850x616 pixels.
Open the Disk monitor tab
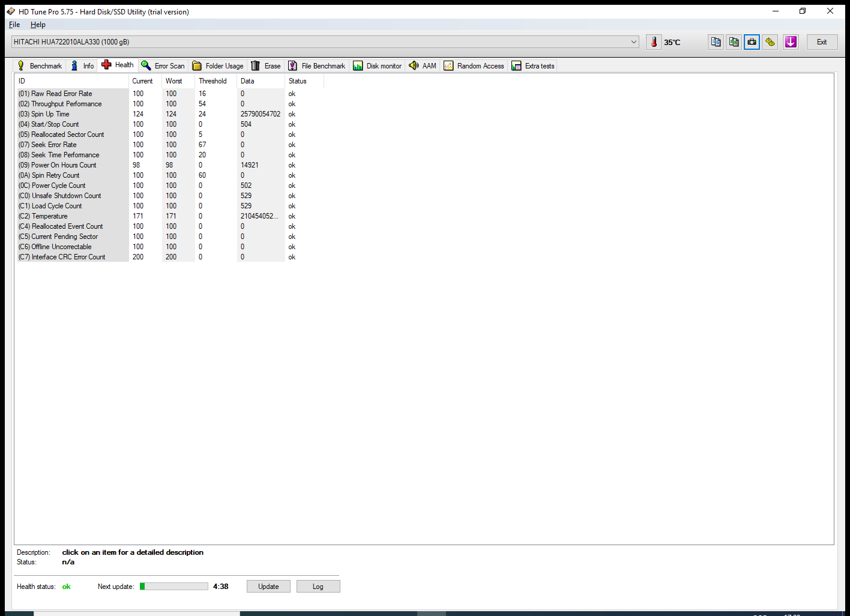pos(378,66)
